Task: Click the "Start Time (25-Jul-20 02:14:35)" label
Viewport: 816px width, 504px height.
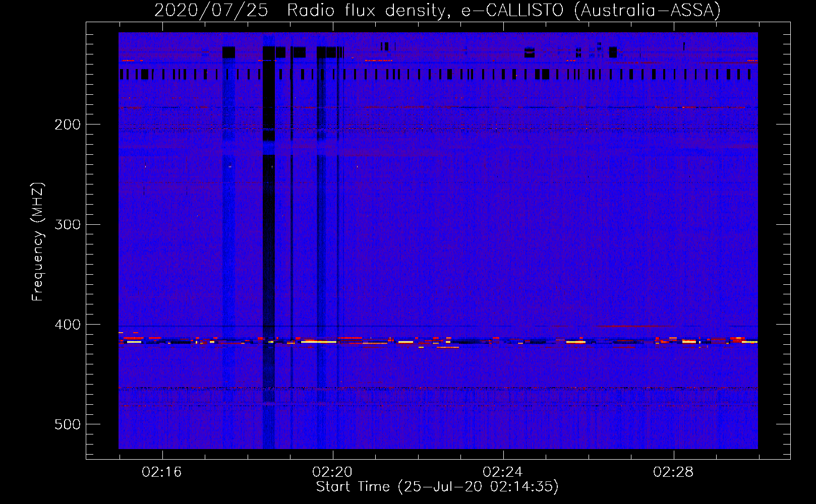Action: coord(437,487)
